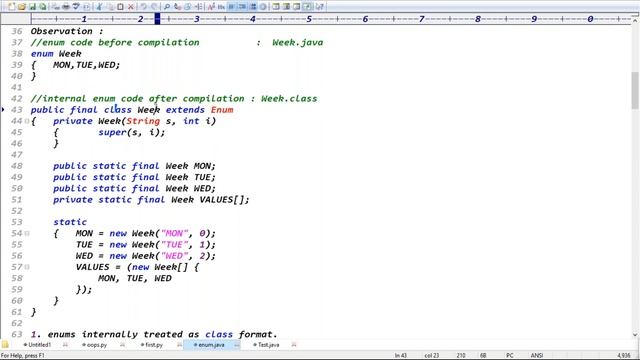Image resolution: width=640 pixels, height=360 pixels.
Task: Place cursor on 'Observation :' text
Action: 67,31
